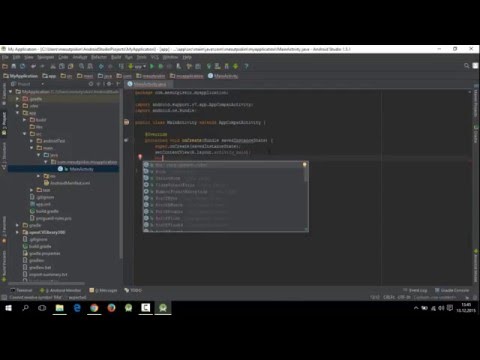Open the VCS menu
Viewport: 480px width, 360px height.
click(155, 57)
